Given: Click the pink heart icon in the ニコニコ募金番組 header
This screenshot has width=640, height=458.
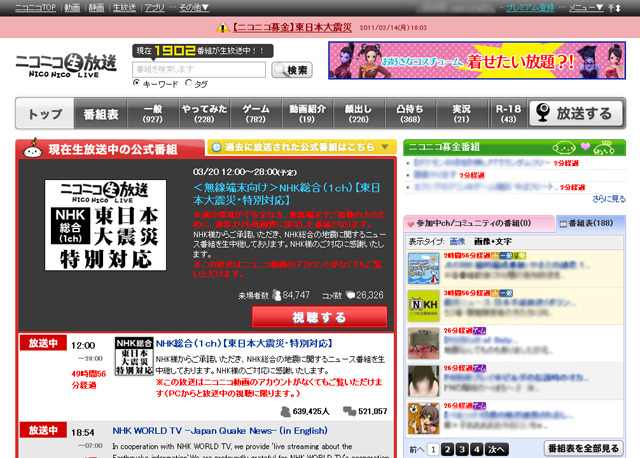Looking at the screenshot, I should (x=585, y=146).
